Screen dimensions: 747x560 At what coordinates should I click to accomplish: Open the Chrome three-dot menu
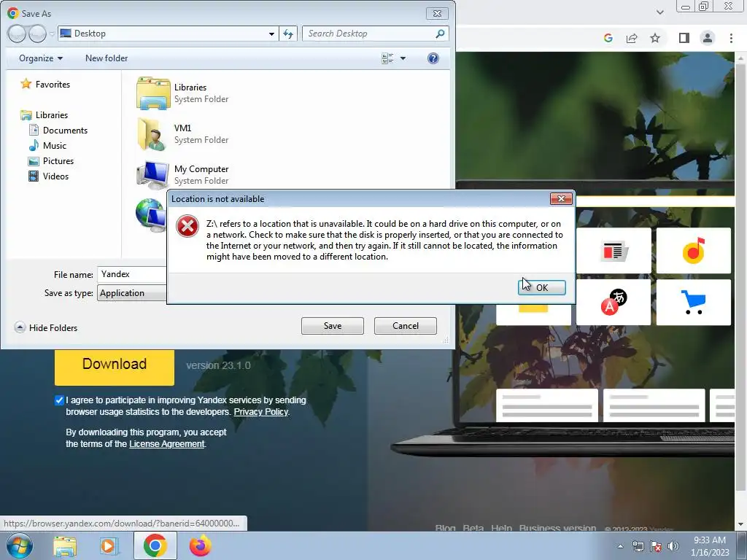pyautogui.click(x=731, y=38)
